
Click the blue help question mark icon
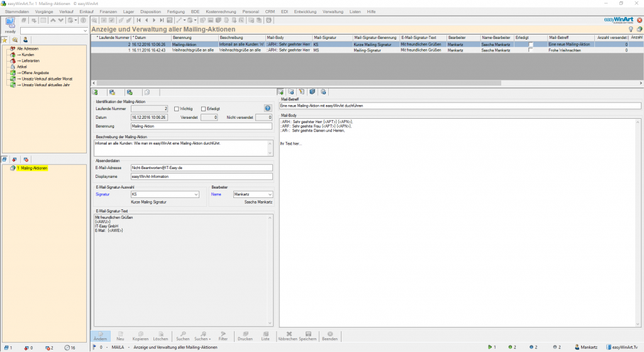tap(267, 108)
